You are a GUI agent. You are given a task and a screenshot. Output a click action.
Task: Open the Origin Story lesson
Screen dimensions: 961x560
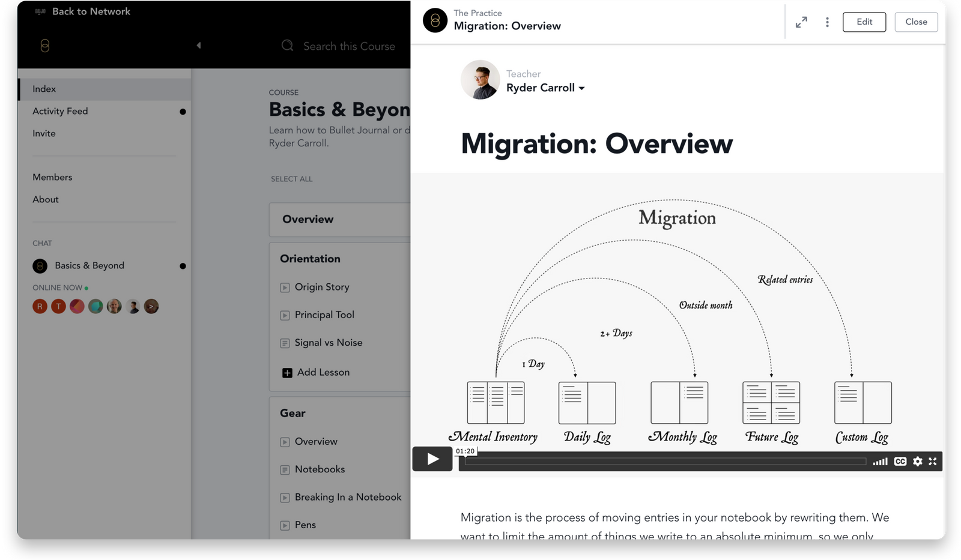321,287
